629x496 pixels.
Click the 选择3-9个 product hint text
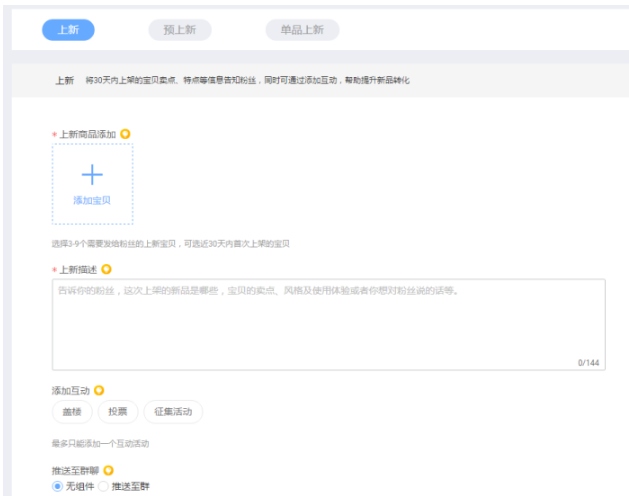click(170, 243)
